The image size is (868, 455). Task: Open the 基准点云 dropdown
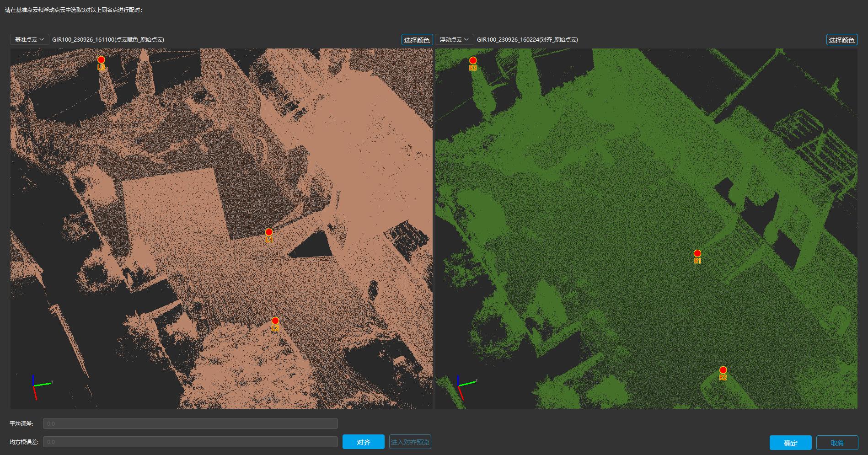(30, 40)
